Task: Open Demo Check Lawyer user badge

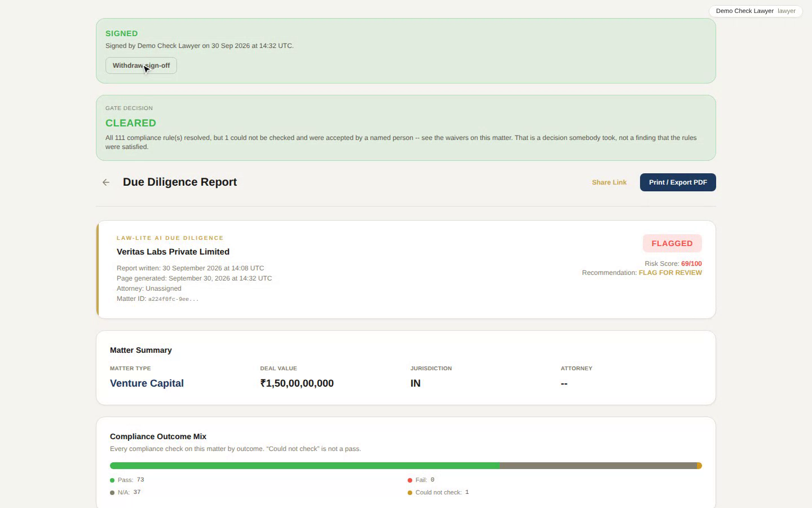Action: click(x=756, y=11)
